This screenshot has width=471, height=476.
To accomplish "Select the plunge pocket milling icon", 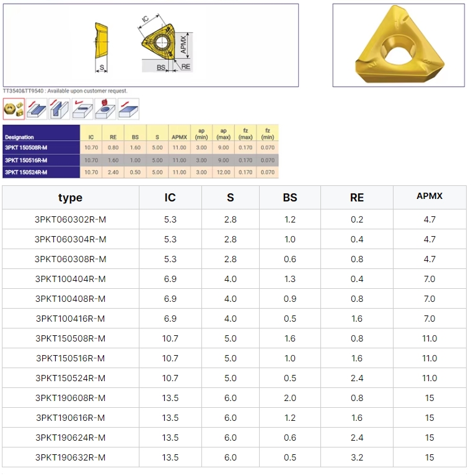I will tap(105, 109).
